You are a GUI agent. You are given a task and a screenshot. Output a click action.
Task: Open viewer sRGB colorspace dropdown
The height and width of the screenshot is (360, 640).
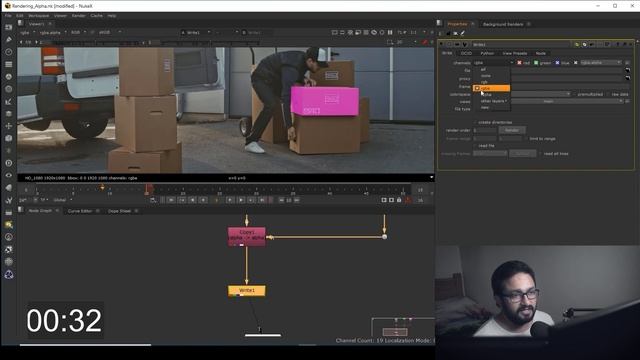(109, 32)
